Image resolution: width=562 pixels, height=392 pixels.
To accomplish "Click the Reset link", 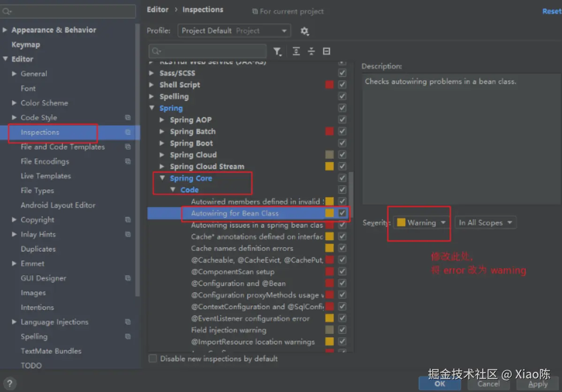I will [552, 11].
